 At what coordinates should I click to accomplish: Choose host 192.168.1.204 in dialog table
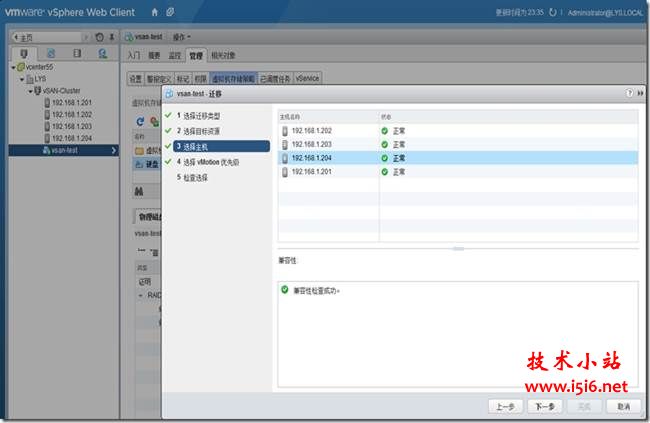coord(458,158)
